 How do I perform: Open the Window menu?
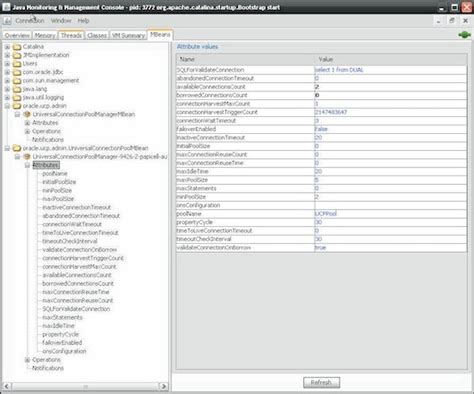(61, 21)
